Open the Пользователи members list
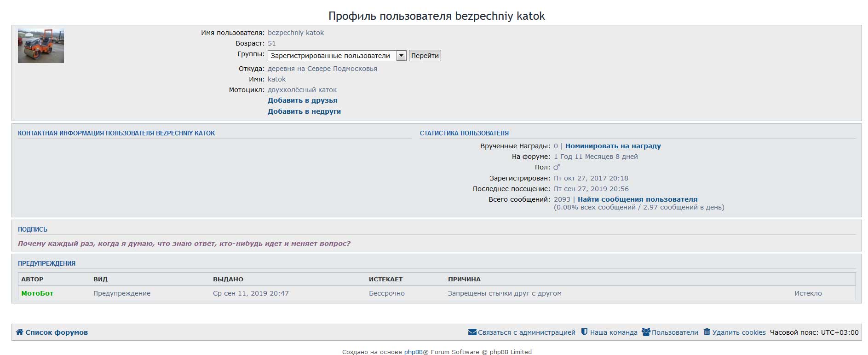The image size is (868, 355). click(x=674, y=332)
